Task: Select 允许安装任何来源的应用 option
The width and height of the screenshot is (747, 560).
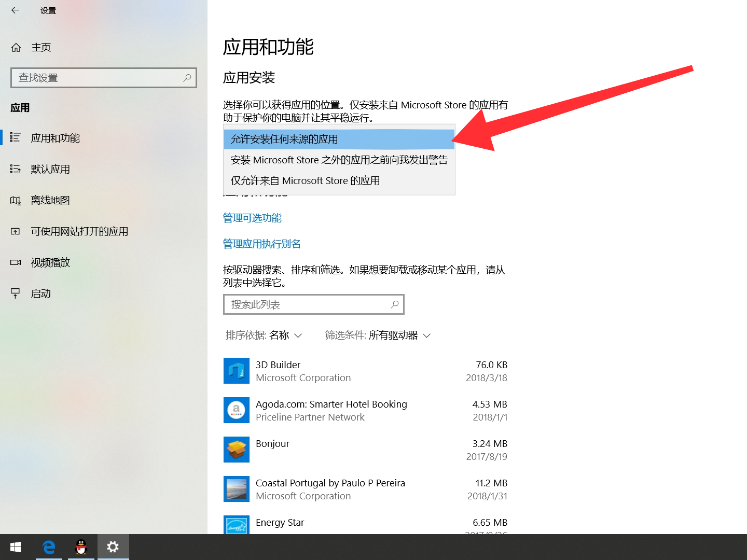Action: [x=339, y=139]
